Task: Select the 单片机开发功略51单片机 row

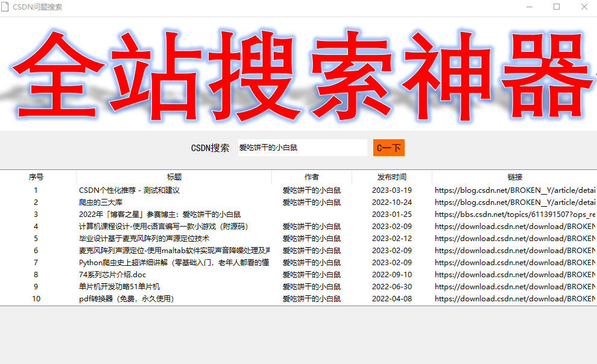Action: point(298,287)
